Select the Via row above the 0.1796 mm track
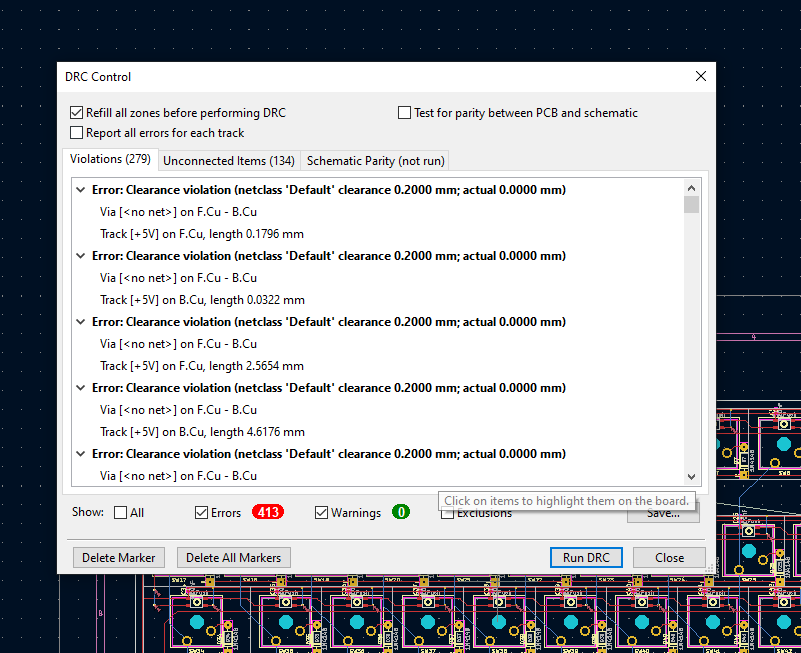 coord(178,212)
